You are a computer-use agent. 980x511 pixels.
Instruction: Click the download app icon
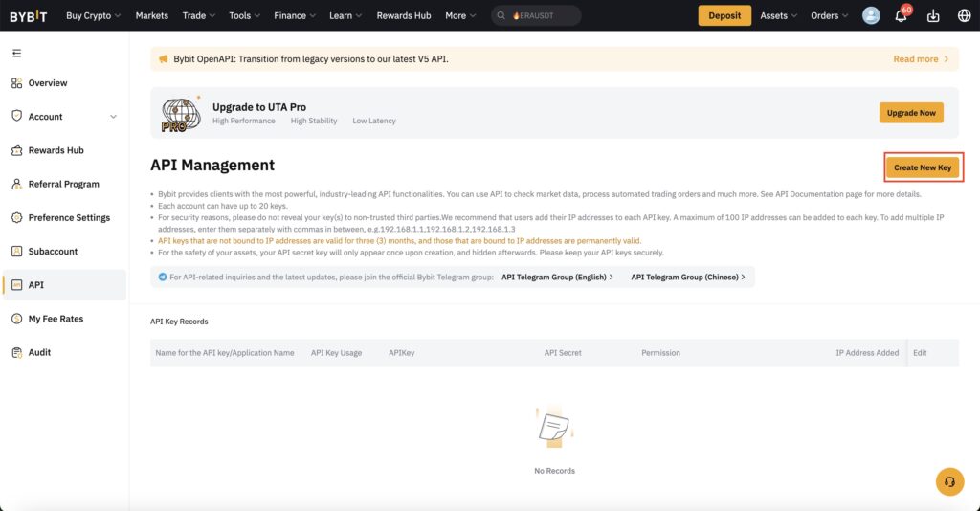[x=933, y=16]
